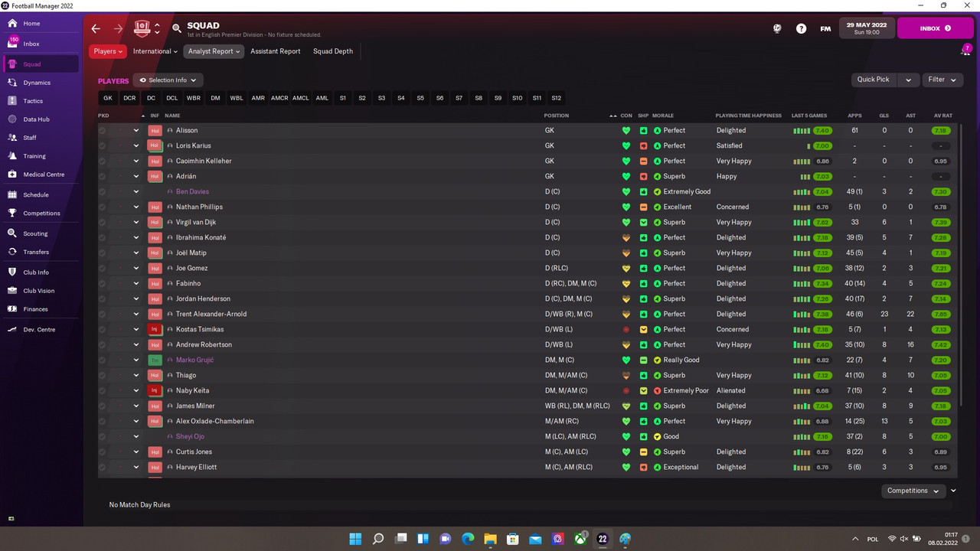Expand row chevron for Ben Davies
This screenshot has width=980, height=551.
[x=136, y=191]
